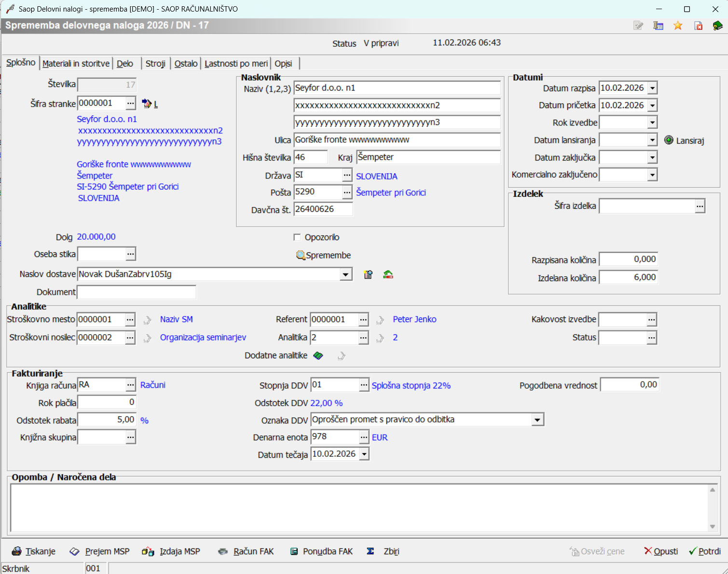Open the Oznaka DDV dropdown
728x574 pixels.
[537, 420]
